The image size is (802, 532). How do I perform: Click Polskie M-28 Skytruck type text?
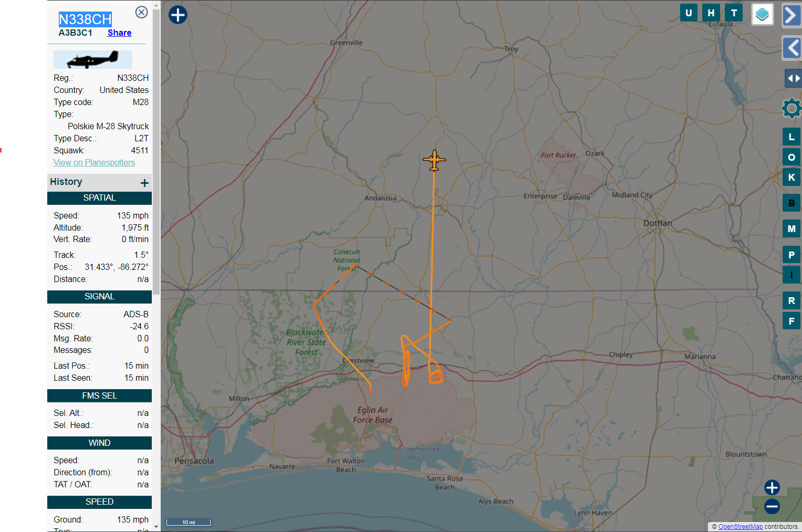pyautogui.click(x=108, y=126)
